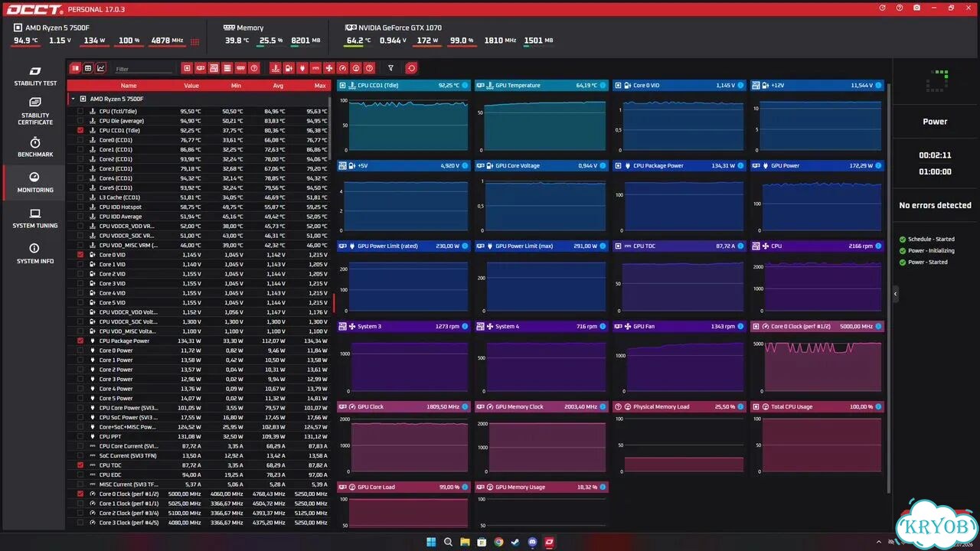Check the CPU (Tctl/Tdie) row checkbox
980x551 pixels.
coord(80,112)
